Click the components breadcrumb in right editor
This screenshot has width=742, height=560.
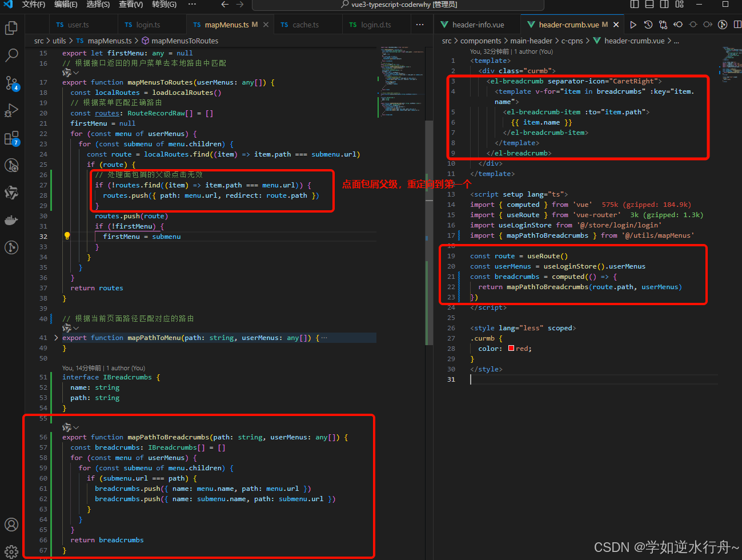point(481,41)
